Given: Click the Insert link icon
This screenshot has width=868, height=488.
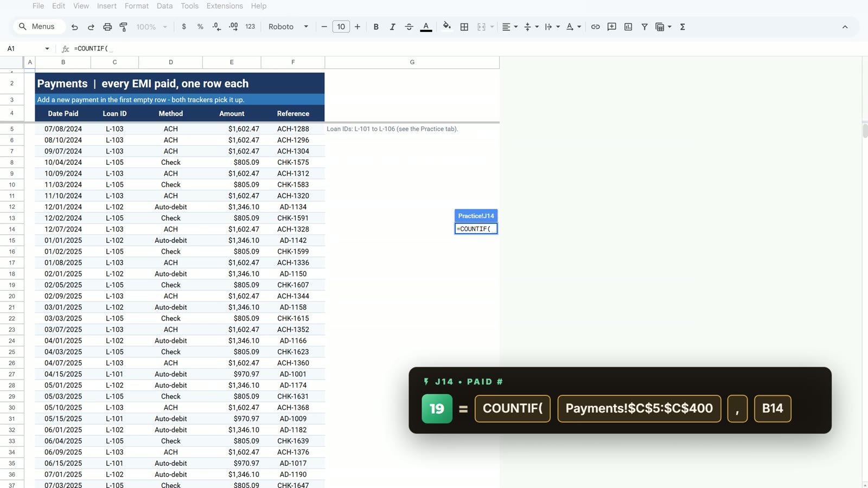Looking at the screenshot, I should [x=595, y=27].
